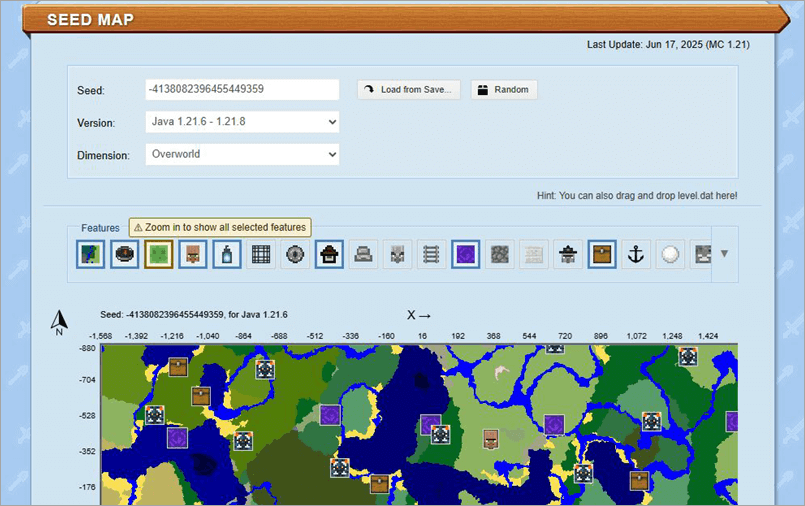This screenshot has height=506, width=805.
Task: Click the anchor shipwreck feature icon
Action: tap(635, 254)
